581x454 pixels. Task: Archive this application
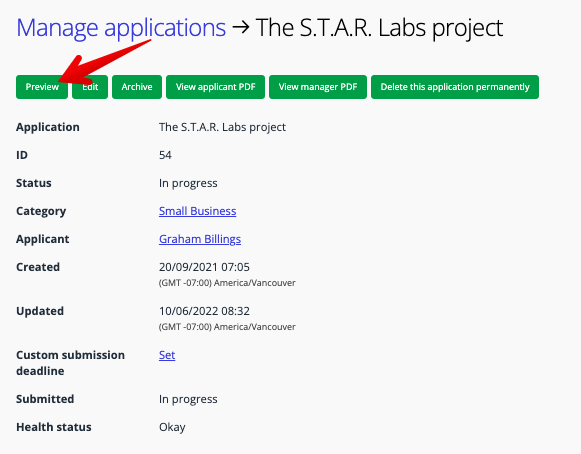[x=137, y=87]
